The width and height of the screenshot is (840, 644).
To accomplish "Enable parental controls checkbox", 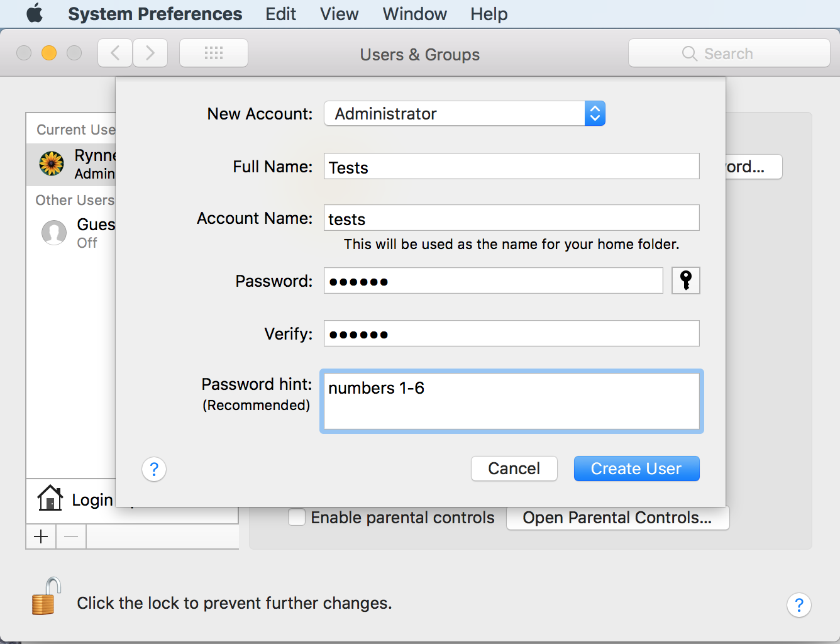I will pyautogui.click(x=297, y=518).
